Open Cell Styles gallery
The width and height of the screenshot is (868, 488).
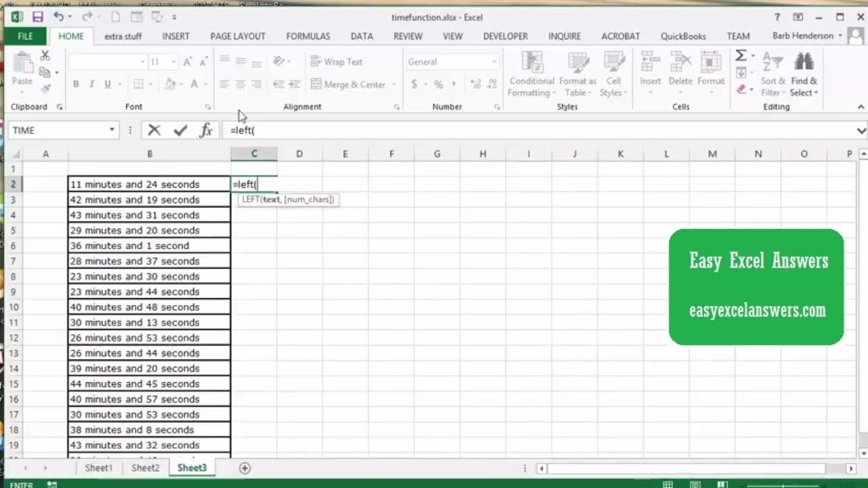click(613, 73)
